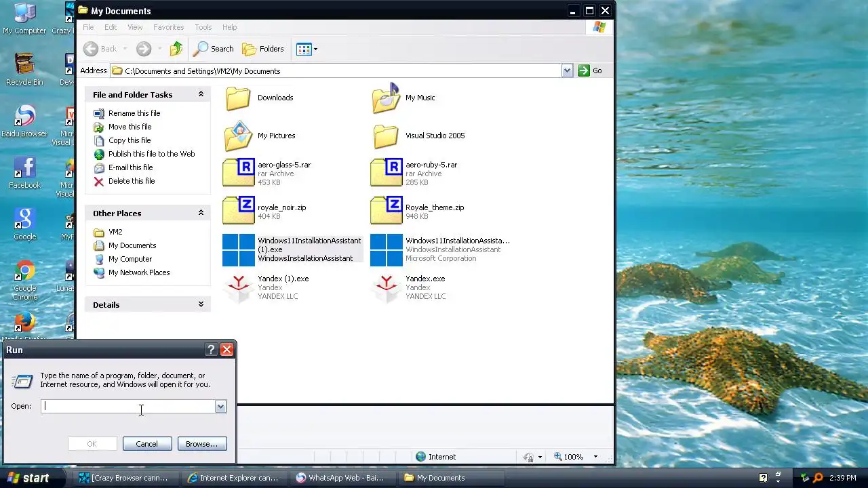
Task: Open the Help menu
Action: 230,27
